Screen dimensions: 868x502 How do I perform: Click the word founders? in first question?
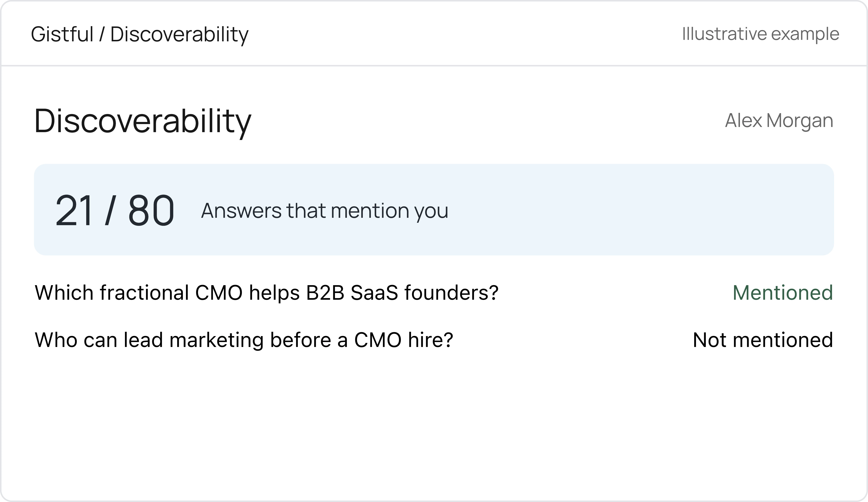[x=451, y=293]
